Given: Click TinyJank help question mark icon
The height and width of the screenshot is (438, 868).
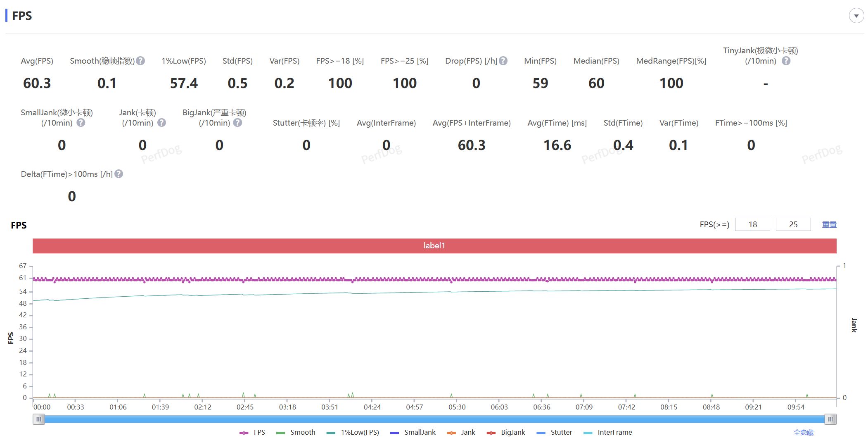Looking at the screenshot, I should [x=786, y=61].
